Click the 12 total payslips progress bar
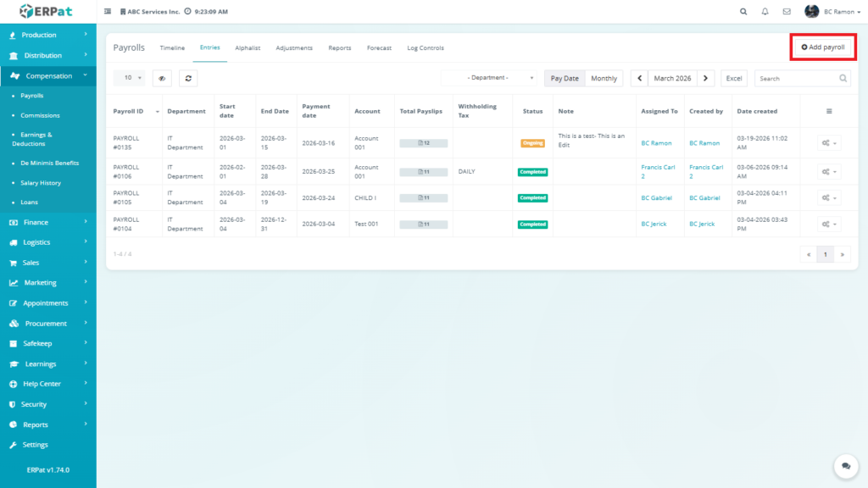This screenshot has height=488, width=868. pos(423,143)
